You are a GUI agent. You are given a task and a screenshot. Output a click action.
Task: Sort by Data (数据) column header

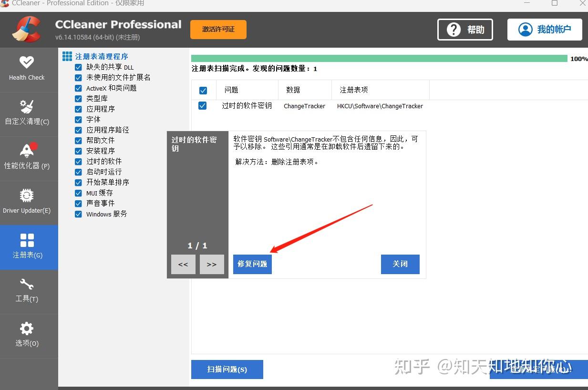click(305, 90)
